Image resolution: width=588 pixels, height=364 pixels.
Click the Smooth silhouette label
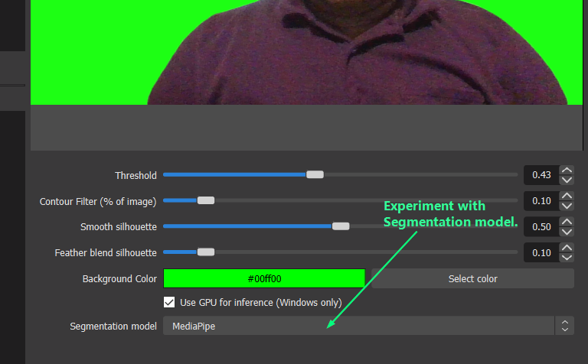pos(119,227)
